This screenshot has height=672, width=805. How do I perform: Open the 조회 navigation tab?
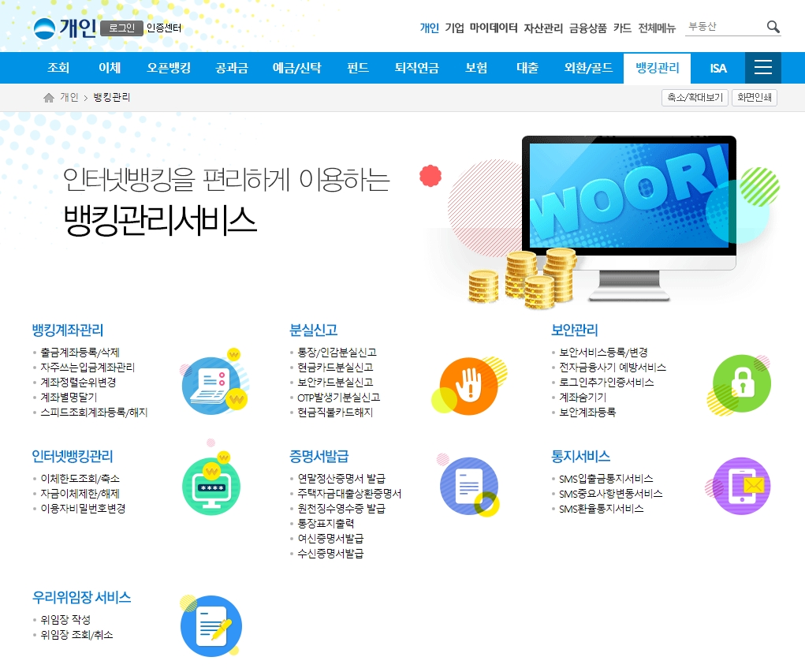point(58,68)
